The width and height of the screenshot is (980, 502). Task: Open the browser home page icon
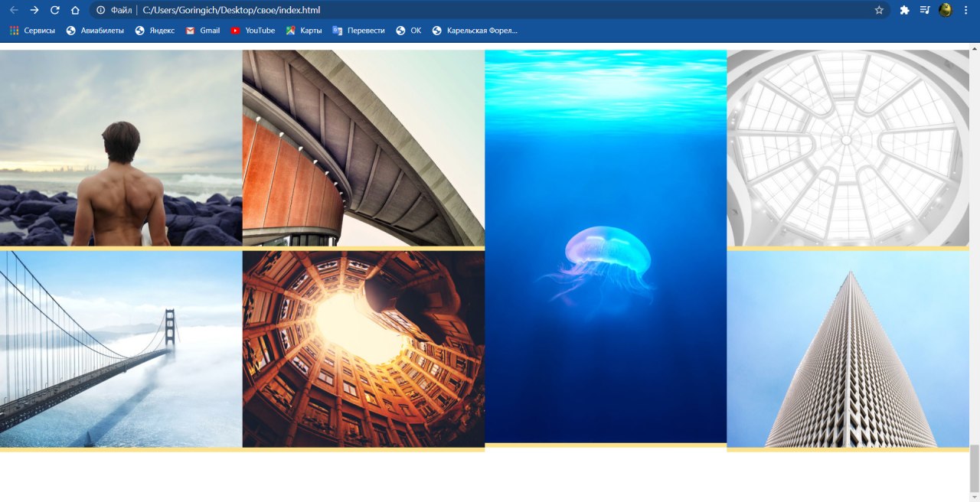click(x=75, y=10)
